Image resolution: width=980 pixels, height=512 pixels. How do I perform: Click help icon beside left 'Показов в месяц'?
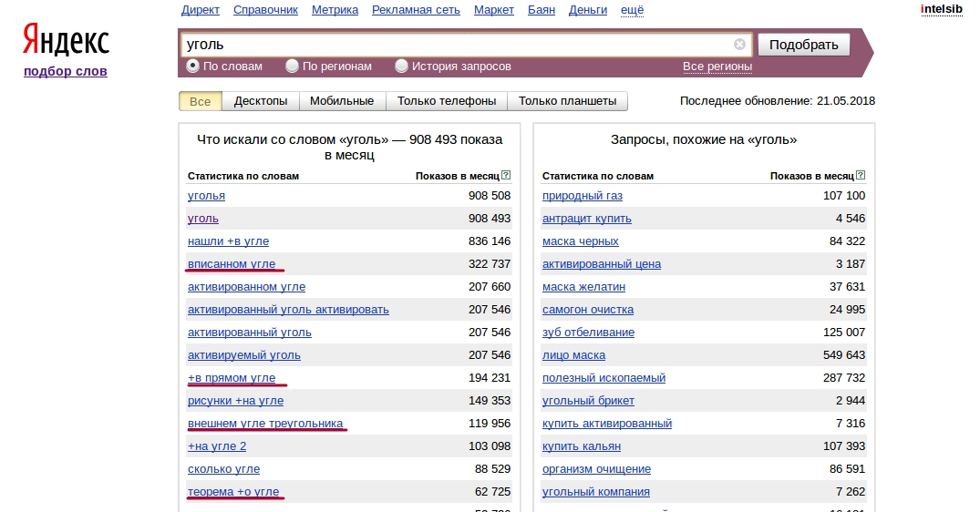click(506, 176)
